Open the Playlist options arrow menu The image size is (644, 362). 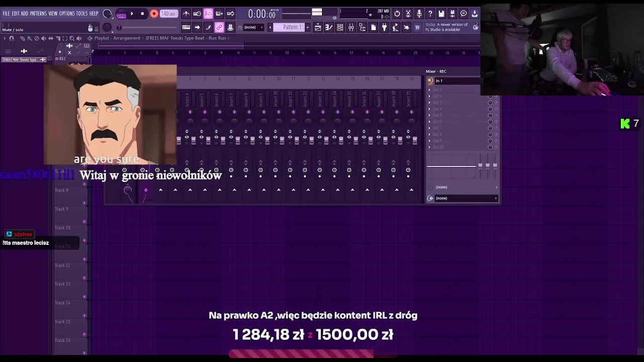pyautogui.click(x=5, y=38)
